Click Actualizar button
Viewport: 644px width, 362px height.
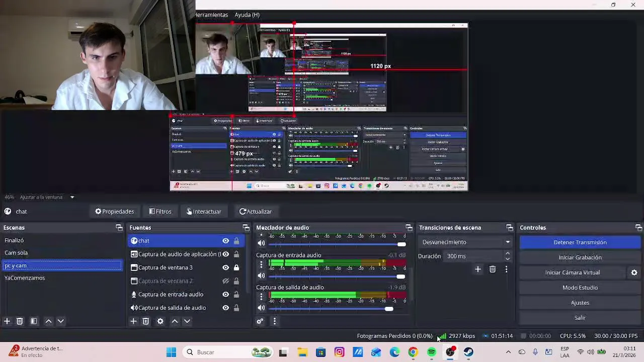tap(256, 212)
